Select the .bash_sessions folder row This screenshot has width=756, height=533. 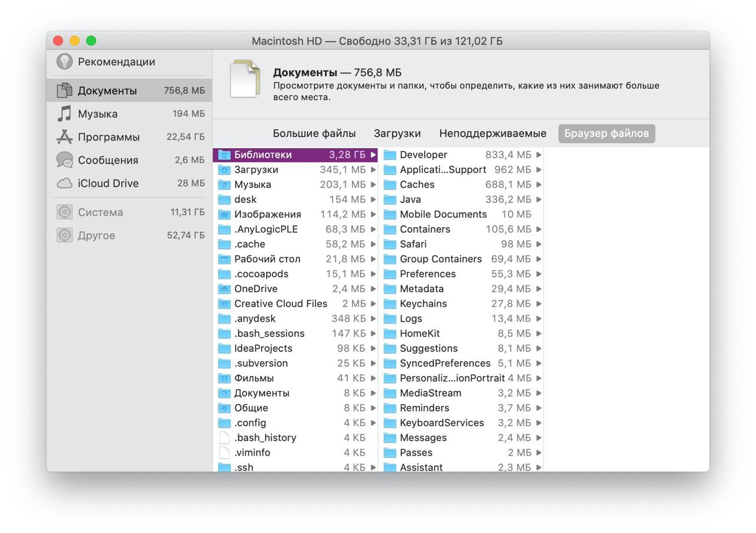coord(295,333)
